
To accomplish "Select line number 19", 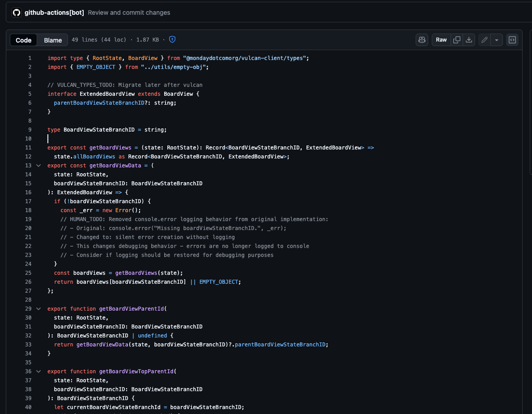I will [x=28, y=219].
